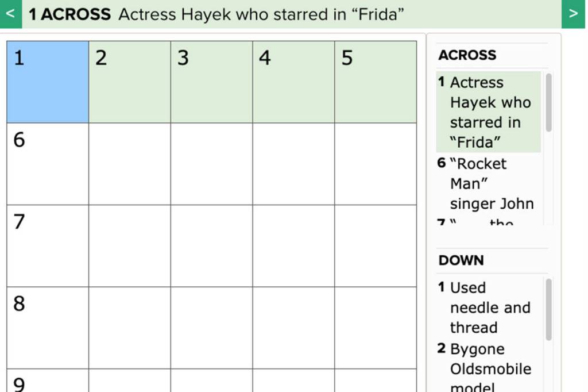The image size is (588, 392).
Task: Choose 1 Across clue about Actress Hayek
Action: [x=488, y=112]
